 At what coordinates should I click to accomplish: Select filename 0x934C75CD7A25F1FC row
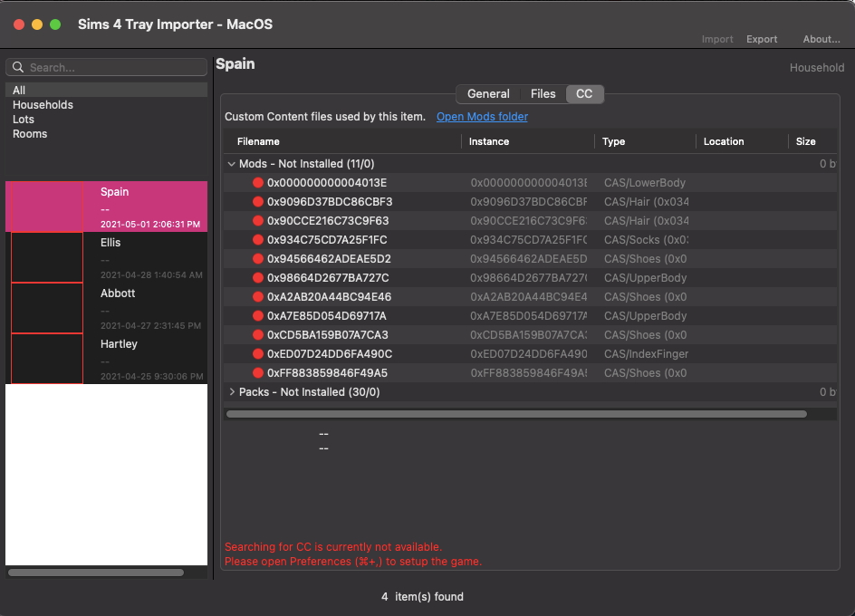[530, 240]
